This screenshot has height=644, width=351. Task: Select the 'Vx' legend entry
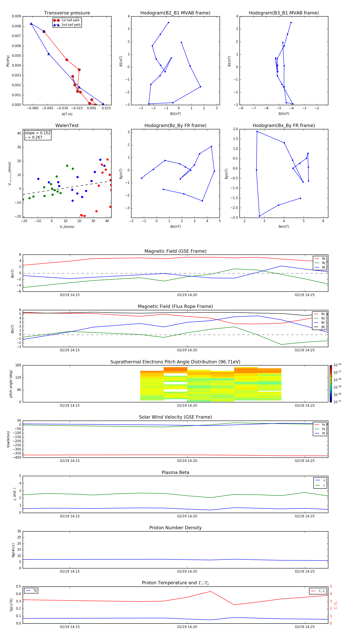pyautogui.click(x=320, y=424)
